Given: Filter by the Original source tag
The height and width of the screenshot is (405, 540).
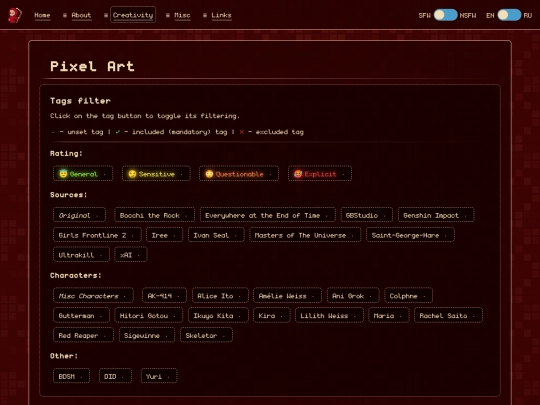Looking at the screenshot, I should [x=79, y=215].
